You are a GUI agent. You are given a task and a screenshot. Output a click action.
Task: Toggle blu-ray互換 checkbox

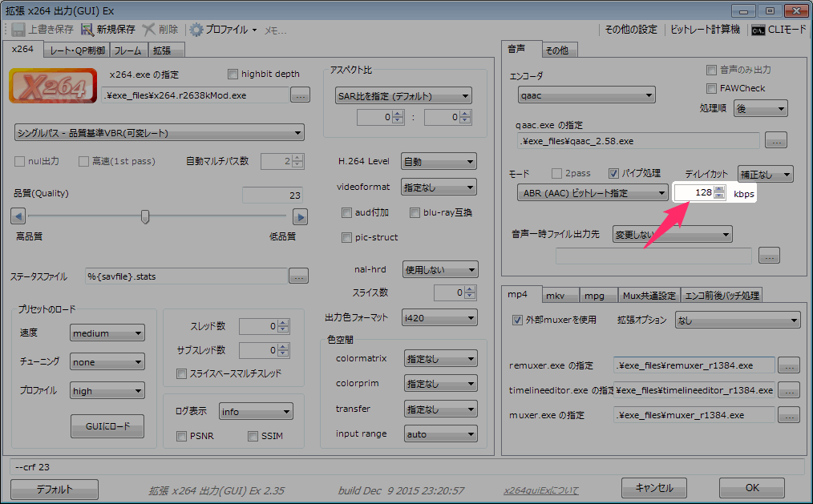coord(415,212)
